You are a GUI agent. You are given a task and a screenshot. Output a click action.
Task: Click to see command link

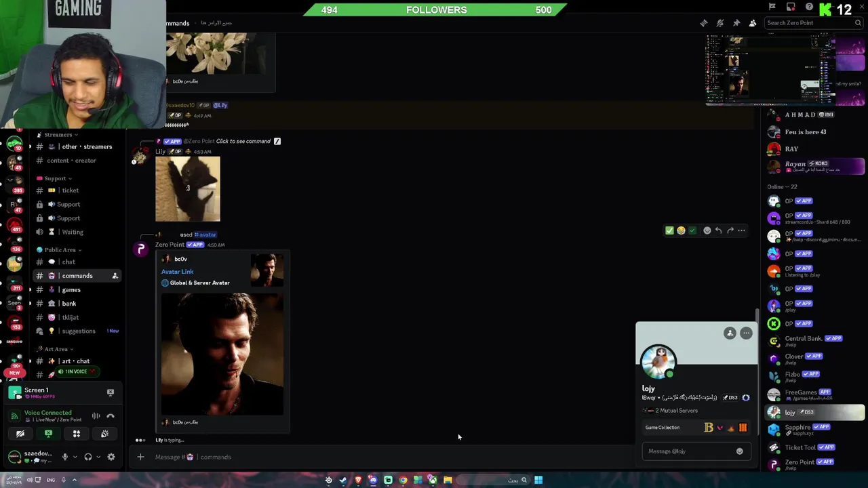[x=243, y=141]
